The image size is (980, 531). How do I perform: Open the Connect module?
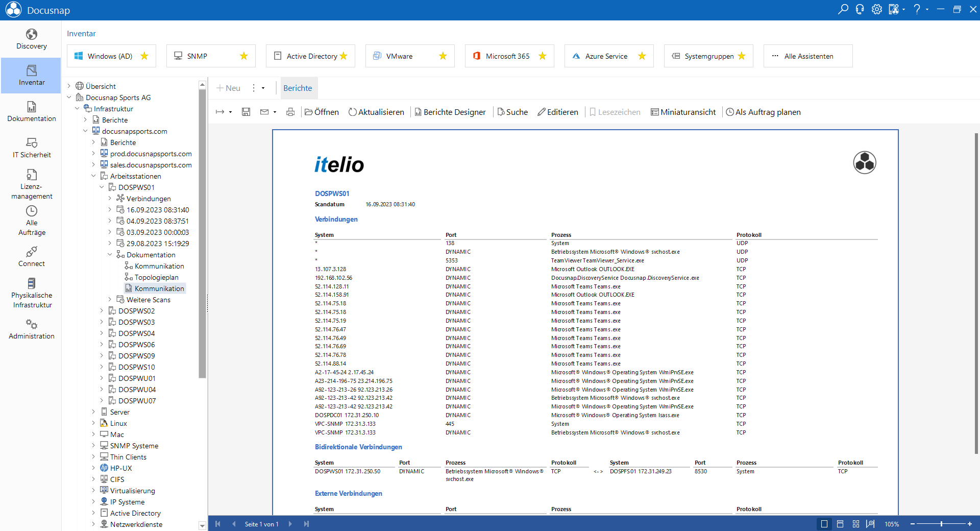click(31, 257)
